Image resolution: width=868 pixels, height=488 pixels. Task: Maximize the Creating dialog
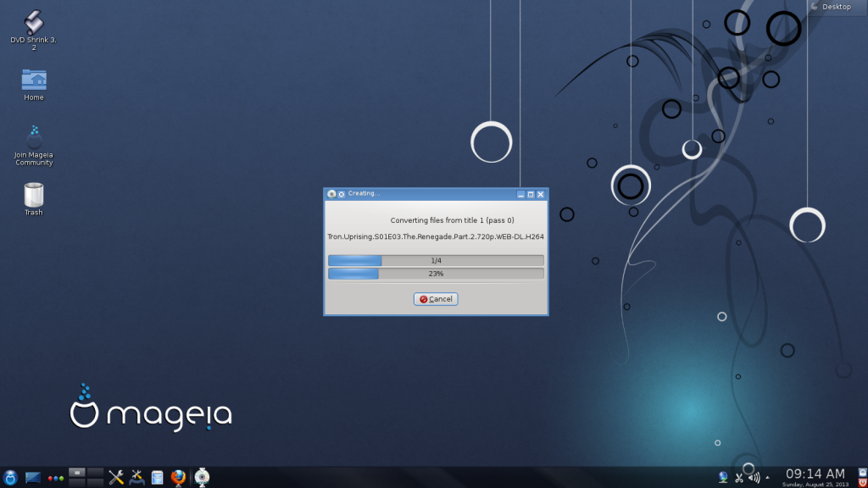click(531, 194)
